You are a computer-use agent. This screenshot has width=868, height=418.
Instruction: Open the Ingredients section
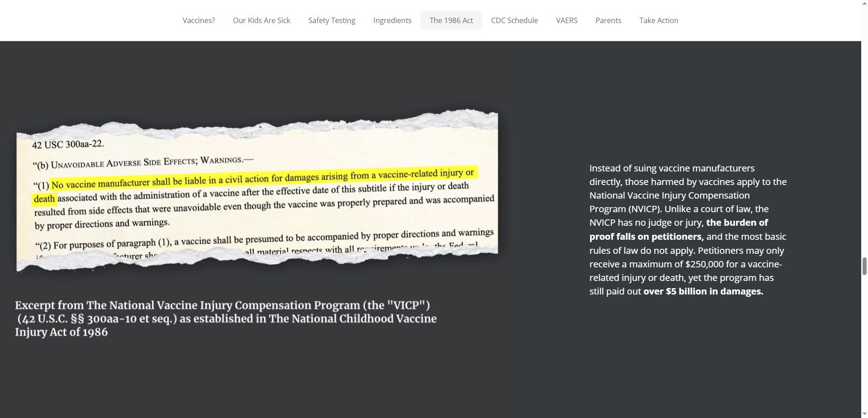[x=392, y=20]
